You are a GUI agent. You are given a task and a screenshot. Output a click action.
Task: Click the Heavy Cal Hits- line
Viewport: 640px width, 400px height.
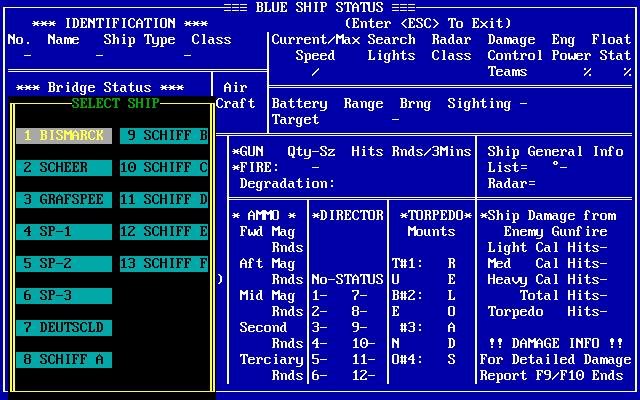click(547, 280)
